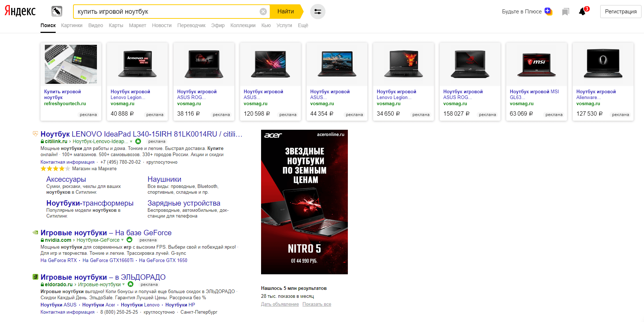This screenshot has width=644, height=322.
Task: Click the Yandex Plus icon
Action: click(548, 11)
